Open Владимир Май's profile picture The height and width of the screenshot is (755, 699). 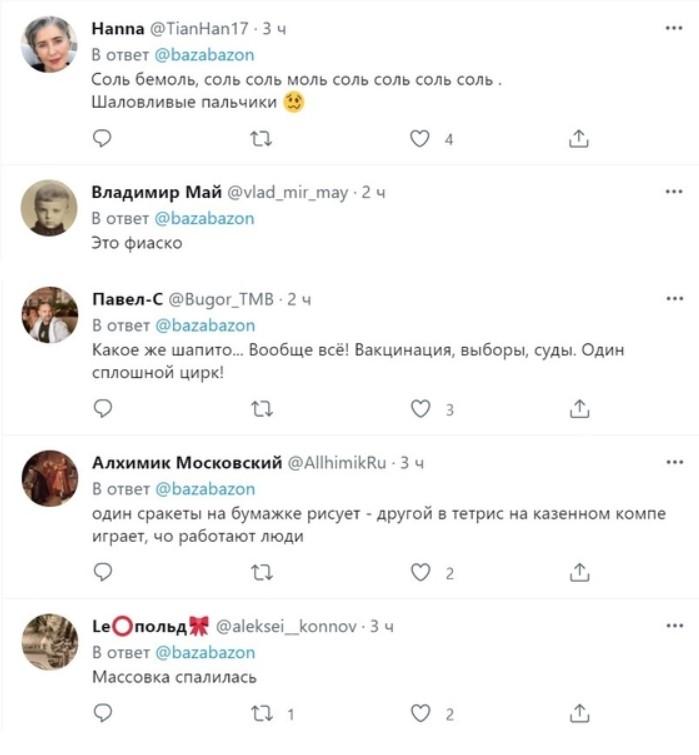(49, 207)
